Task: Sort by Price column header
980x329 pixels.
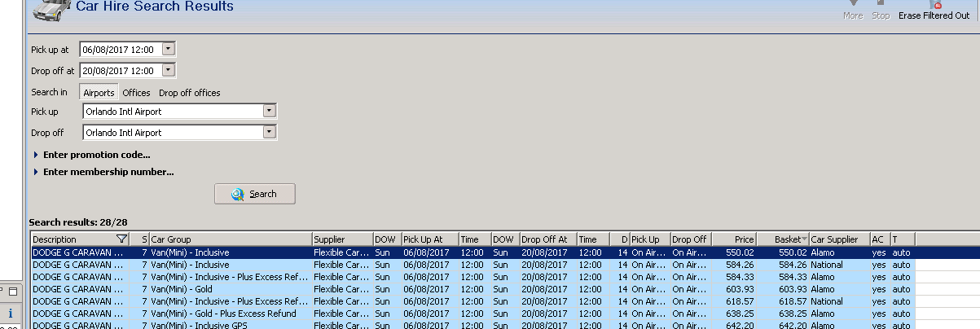Action: pos(734,239)
